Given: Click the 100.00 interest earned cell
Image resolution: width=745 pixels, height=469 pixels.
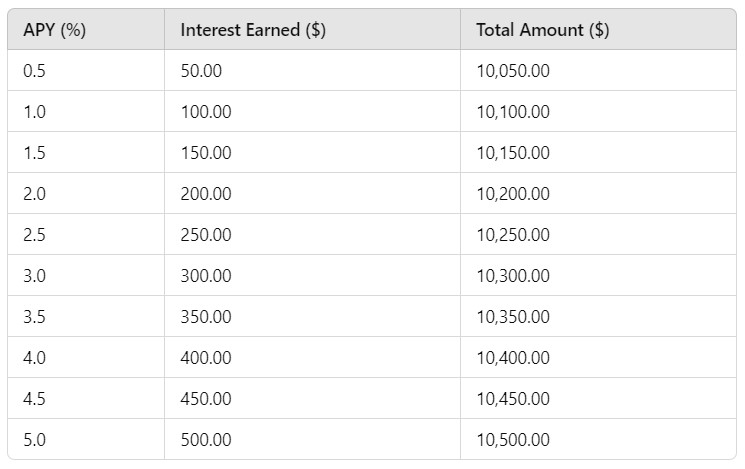Looking at the screenshot, I should [x=312, y=111].
